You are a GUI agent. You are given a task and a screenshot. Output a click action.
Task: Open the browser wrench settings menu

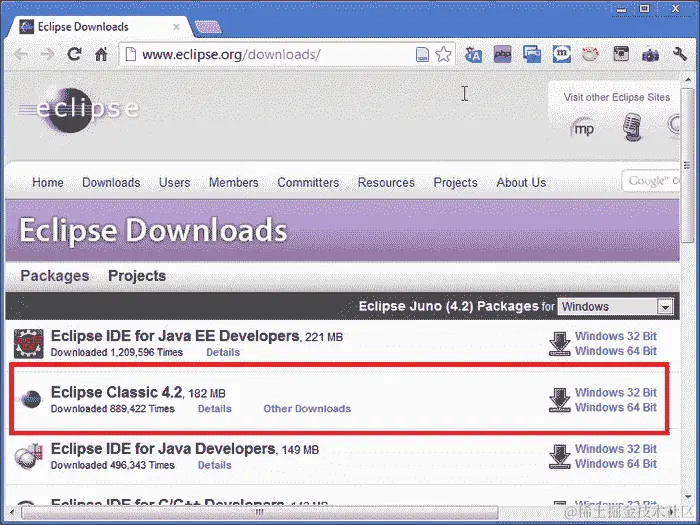tap(679, 54)
